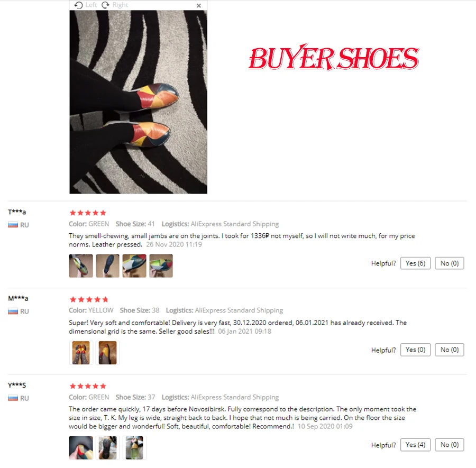Open T***a's first review thumbnail
476x468 pixels.
[81, 266]
